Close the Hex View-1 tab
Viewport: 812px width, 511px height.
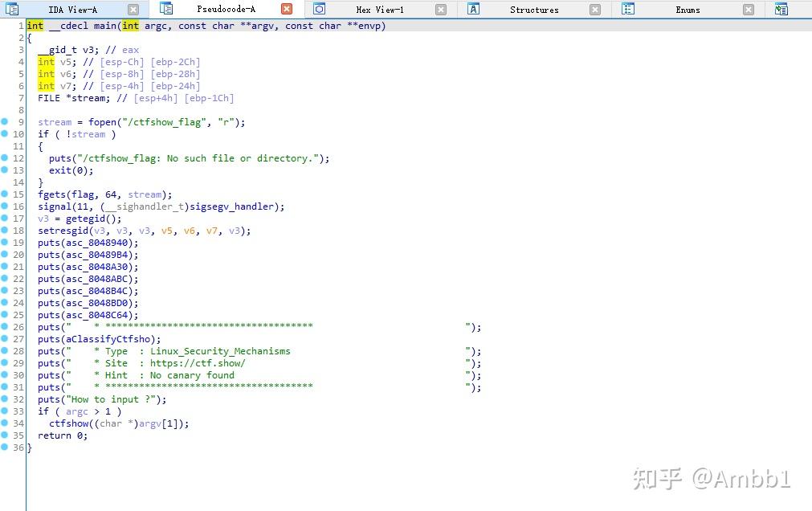tap(440, 9)
